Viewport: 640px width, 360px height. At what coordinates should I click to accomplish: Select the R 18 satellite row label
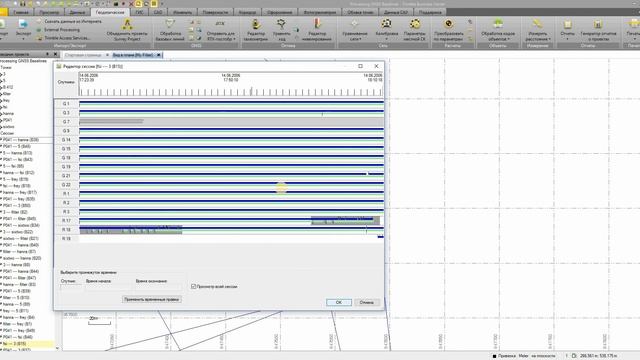click(66, 229)
